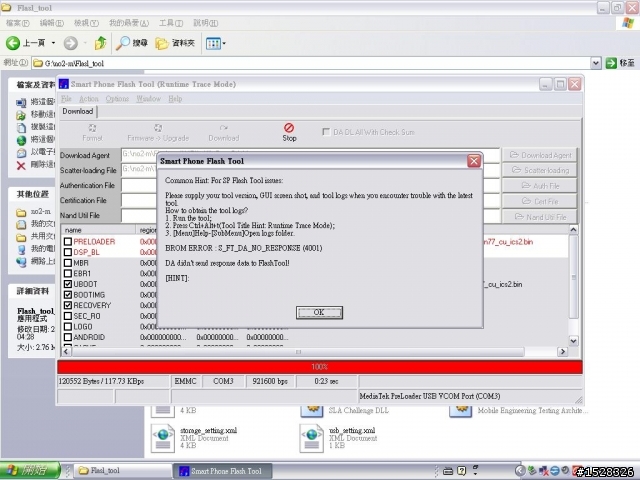Click COM3 status bar cell
Screen dimensions: 640x480
point(223,381)
